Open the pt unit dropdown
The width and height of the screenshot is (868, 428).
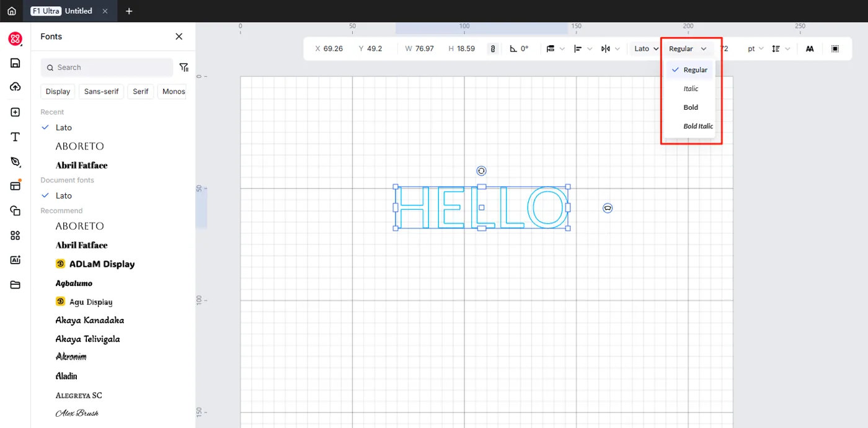755,48
